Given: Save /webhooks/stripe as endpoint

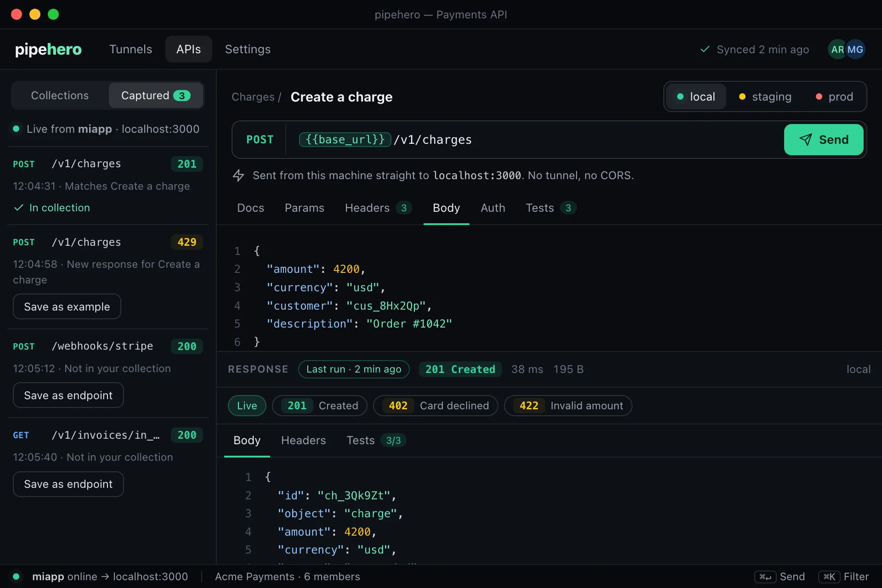Looking at the screenshot, I should [x=68, y=395].
